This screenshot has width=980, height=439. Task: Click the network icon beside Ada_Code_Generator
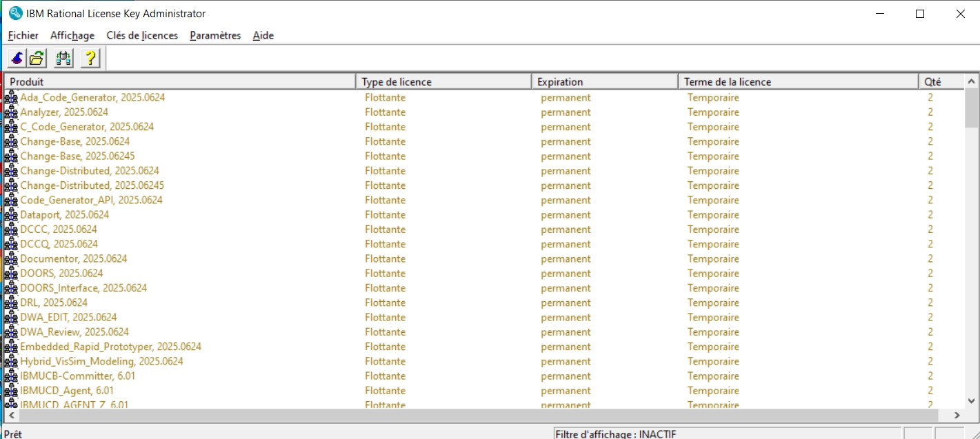(x=11, y=98)
